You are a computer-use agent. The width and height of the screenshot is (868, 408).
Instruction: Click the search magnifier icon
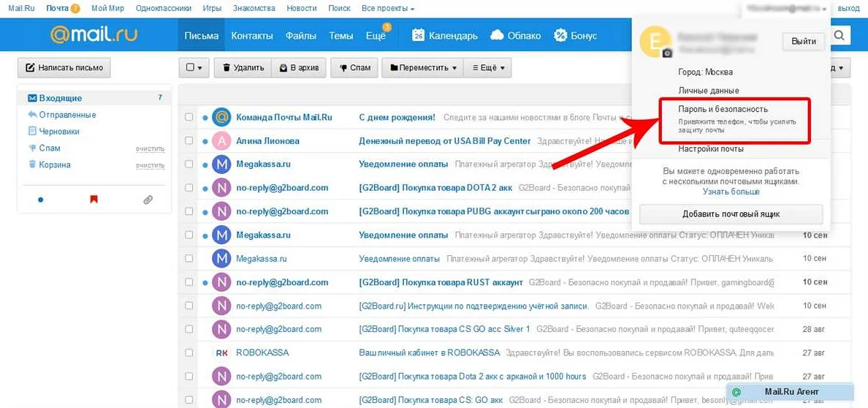(x=840, y=35)
